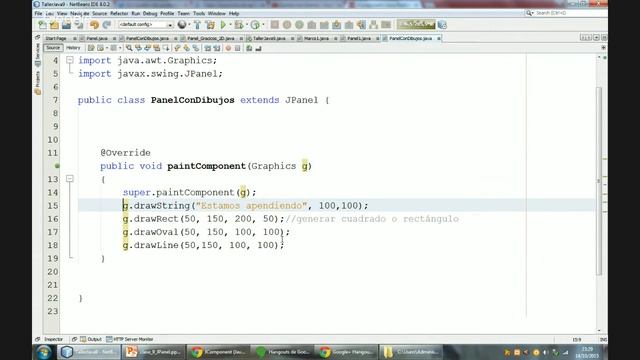This screenshot has height=360, width=640.
Task: Click the New File toolbar icon
Action: tap(42, 25)
